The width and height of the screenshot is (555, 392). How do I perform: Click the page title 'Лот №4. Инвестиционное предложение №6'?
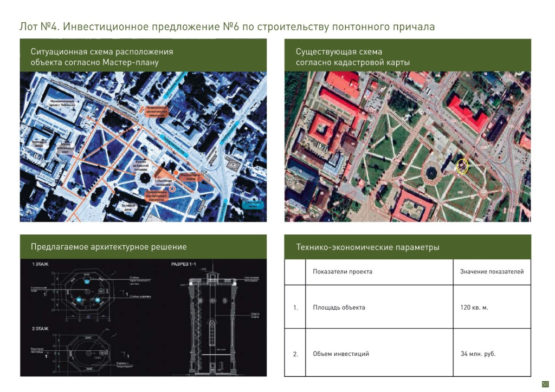coord(130,27)
